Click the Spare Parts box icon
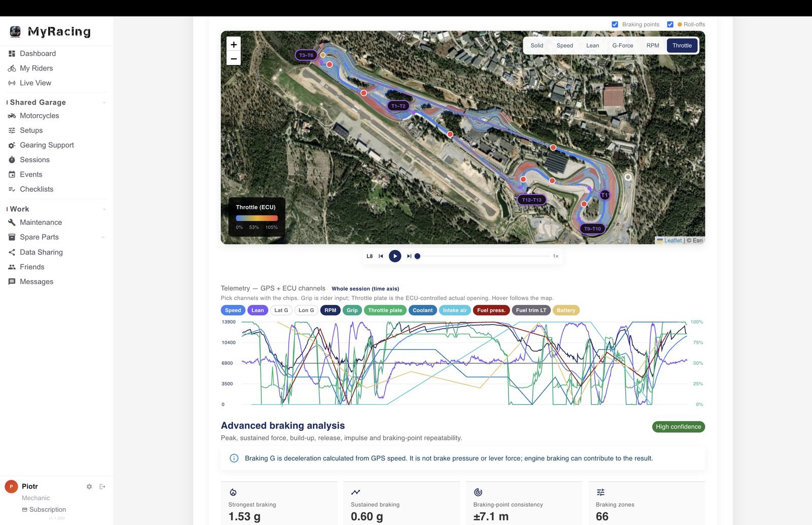 click(12, 237)
